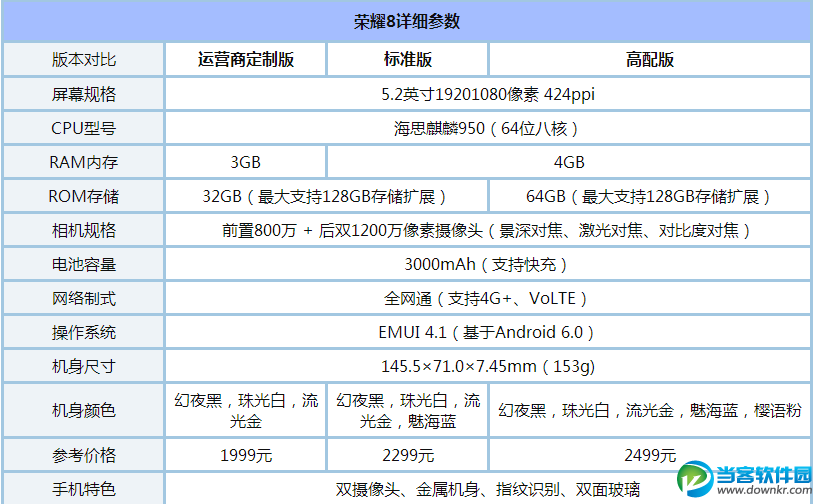813x504 pixels.
Task: Click the 标准版 column header
Action: pyautogui.click(x=407, y=60)
